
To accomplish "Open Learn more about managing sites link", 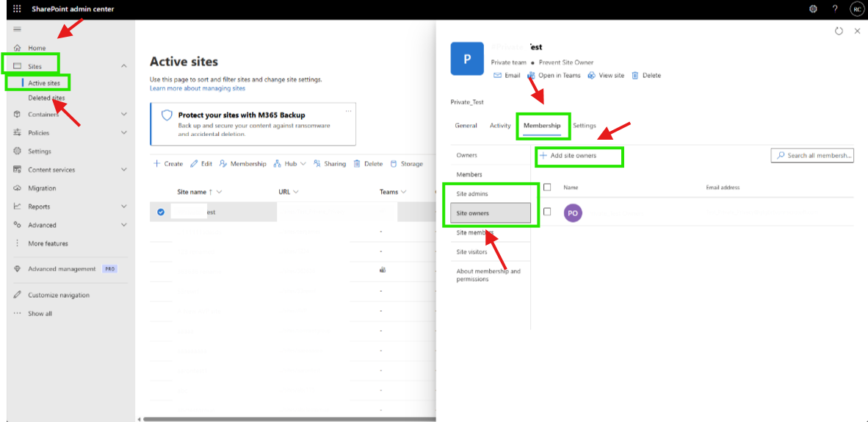I will 198,88.
